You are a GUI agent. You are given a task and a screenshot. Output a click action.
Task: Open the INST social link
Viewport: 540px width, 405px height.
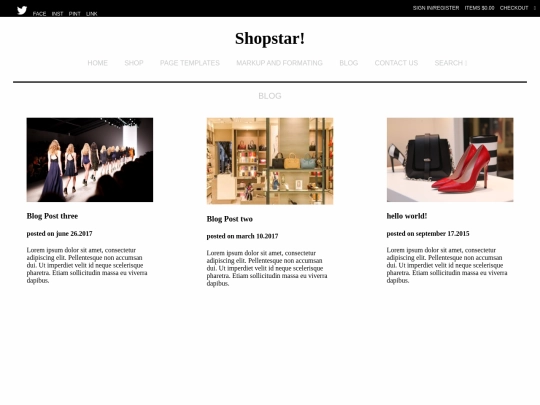pos(57,14)
